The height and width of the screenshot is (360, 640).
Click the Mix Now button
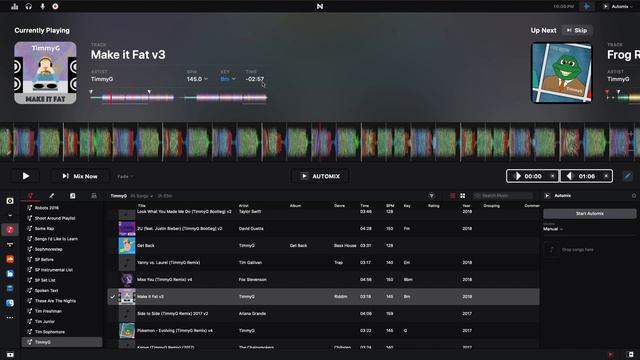[80, 176]
